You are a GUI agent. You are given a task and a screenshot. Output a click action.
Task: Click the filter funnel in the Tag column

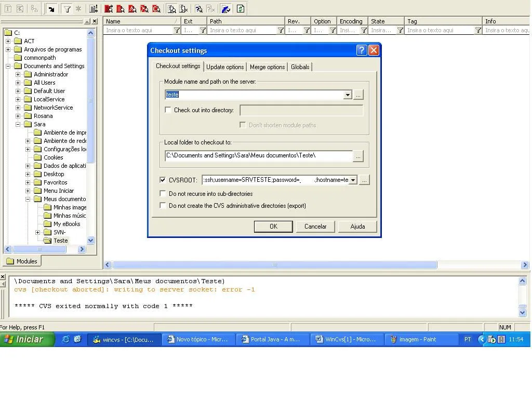(478, 30)
